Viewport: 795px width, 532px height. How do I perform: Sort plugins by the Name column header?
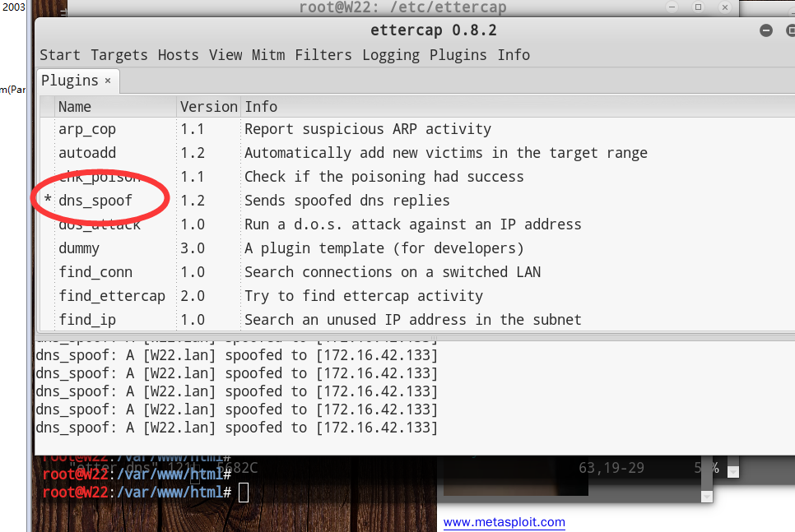tap(75, 107)
